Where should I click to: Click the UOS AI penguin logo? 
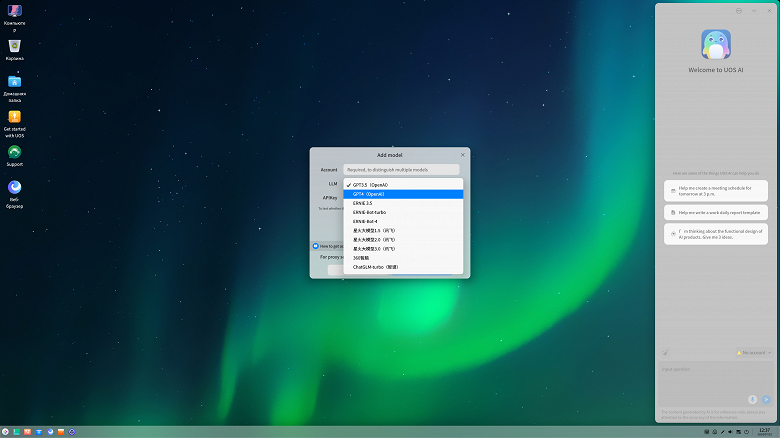click(716, 44)
